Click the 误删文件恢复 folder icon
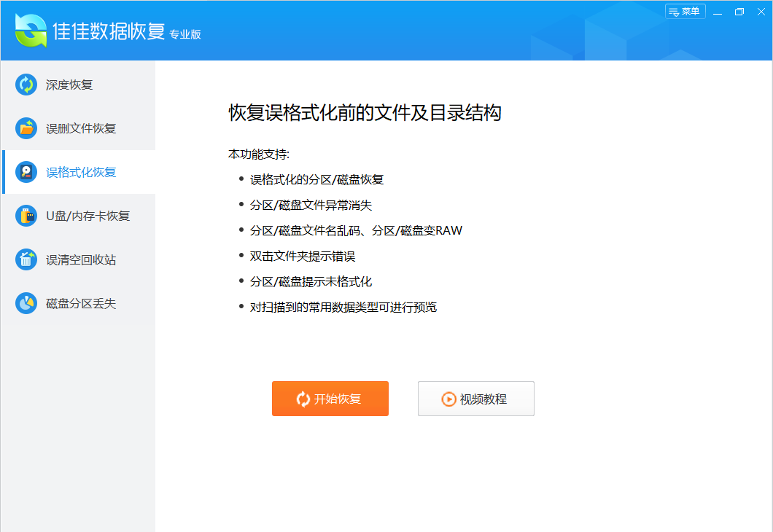The height and width of the screenshot is (532, 773). tap(26, 128)
